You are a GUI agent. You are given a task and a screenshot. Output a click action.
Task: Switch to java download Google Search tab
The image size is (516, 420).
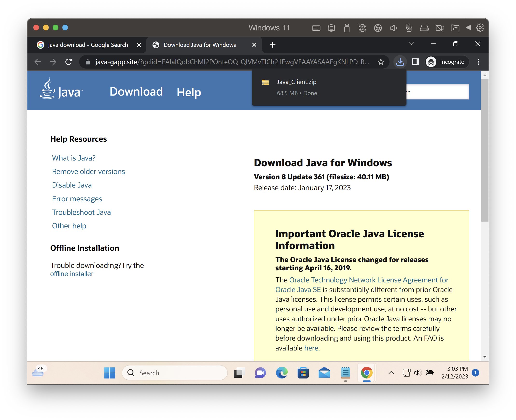[88, 45]
